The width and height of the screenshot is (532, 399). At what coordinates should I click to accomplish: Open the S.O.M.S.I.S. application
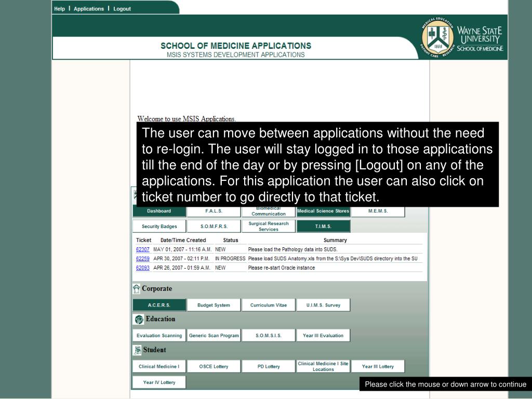[269, 336]
